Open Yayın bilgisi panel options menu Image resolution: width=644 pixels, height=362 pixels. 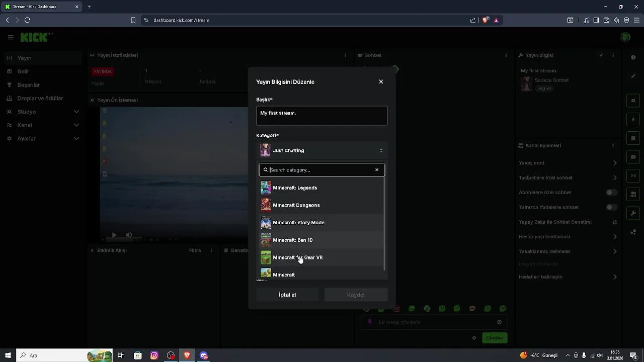[x=613, y=55]
